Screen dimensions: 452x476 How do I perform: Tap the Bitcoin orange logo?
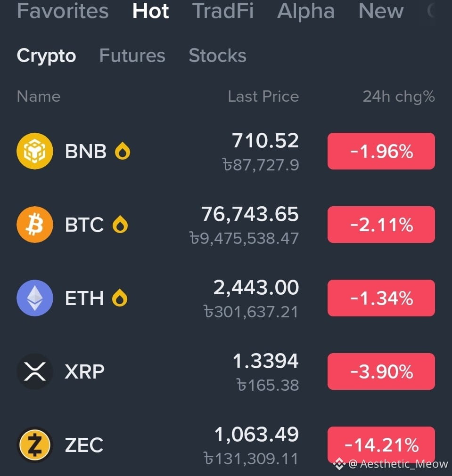[x=35, y=224]
